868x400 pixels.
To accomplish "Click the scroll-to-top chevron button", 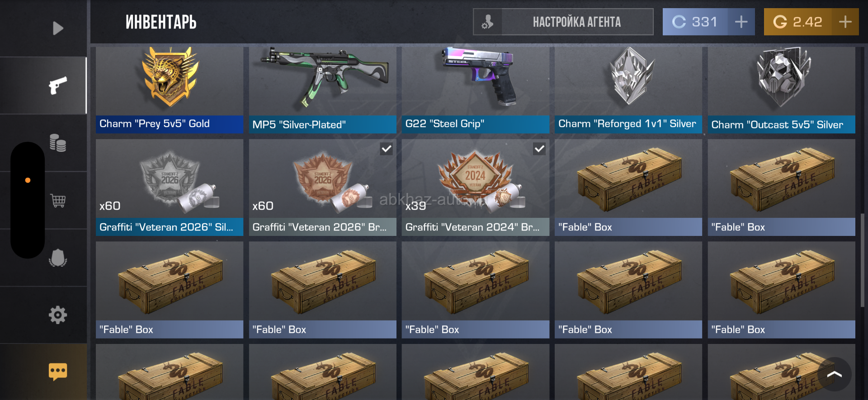I will pos(835,374).
